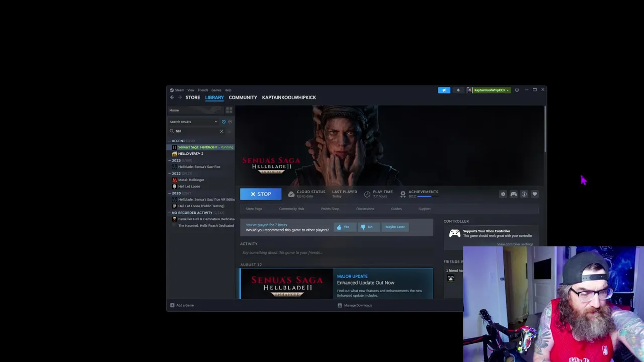Open KAPTAINKOOLWHIPKICK profile tab
The height and width of the screenshot is (362, 644).
[x=289, y=98]
